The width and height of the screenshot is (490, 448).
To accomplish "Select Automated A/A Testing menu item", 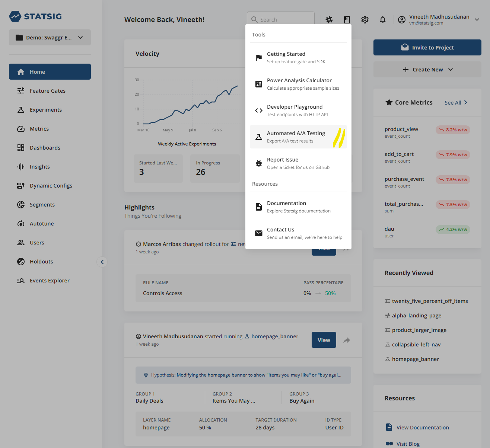I will pyautogui.click(x=298, y=137).
